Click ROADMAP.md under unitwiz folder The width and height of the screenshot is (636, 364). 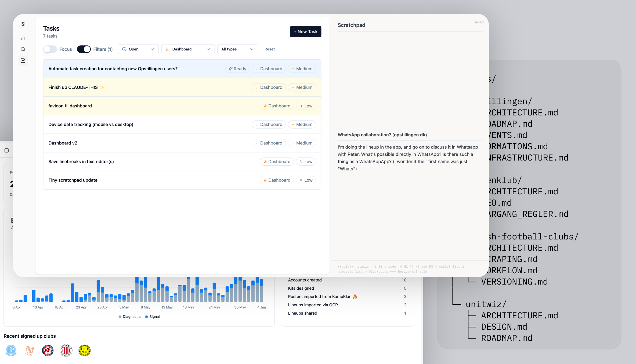pos(507,338)
